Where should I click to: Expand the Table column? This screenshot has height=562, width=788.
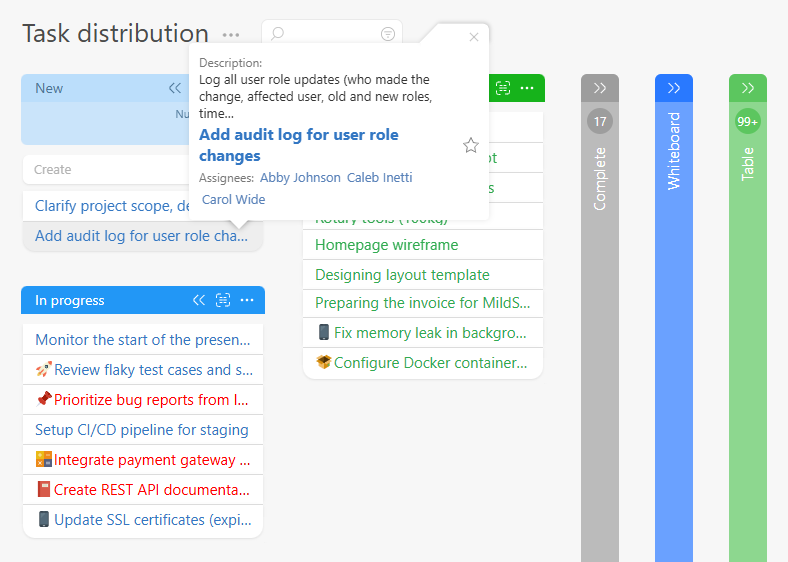click(748, 88)
